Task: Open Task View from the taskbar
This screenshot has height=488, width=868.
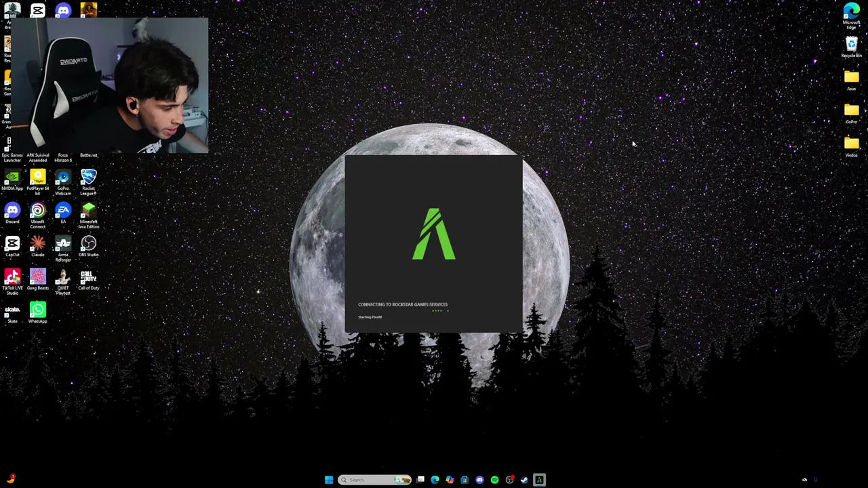Action: click(x=420, y=480)
